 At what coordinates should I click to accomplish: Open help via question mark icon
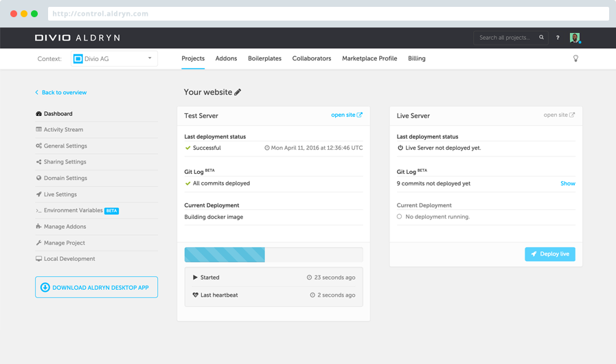coord(558,38)
